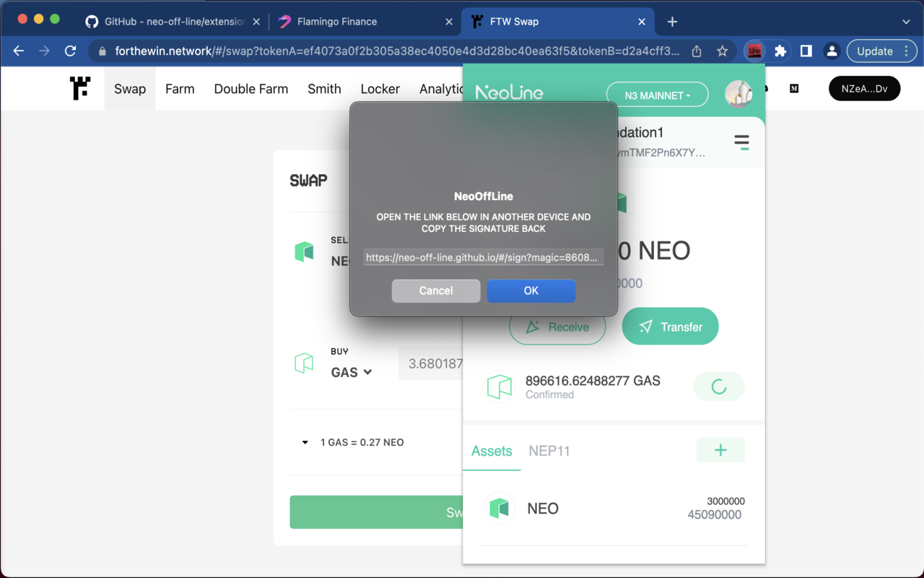Click the NZeA...Dv wallet address button

pos(865,89)
